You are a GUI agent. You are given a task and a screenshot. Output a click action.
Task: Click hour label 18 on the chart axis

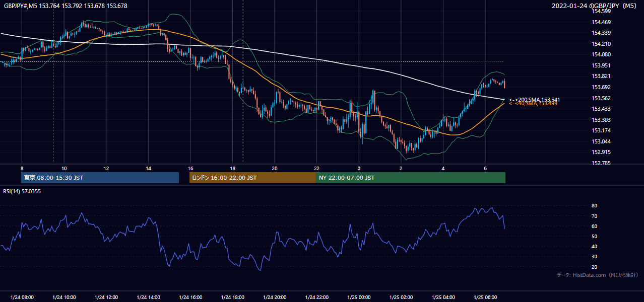coord(232,168)
